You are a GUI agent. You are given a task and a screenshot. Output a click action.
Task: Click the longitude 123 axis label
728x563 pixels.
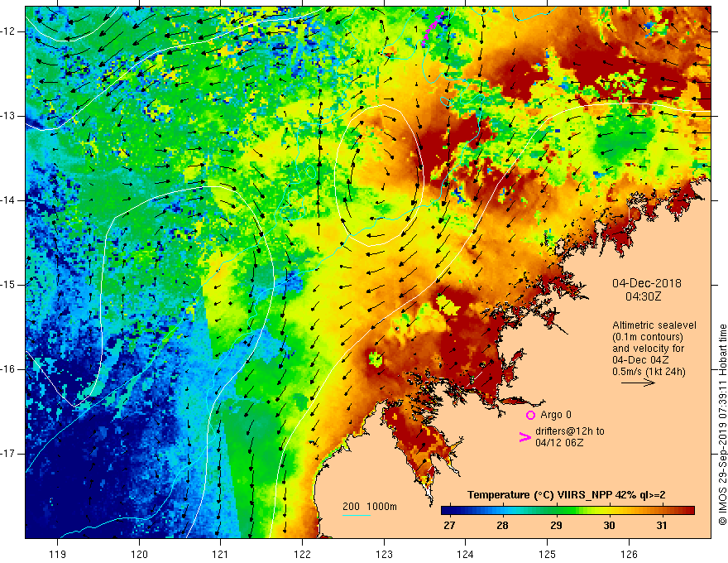[384, 554]
